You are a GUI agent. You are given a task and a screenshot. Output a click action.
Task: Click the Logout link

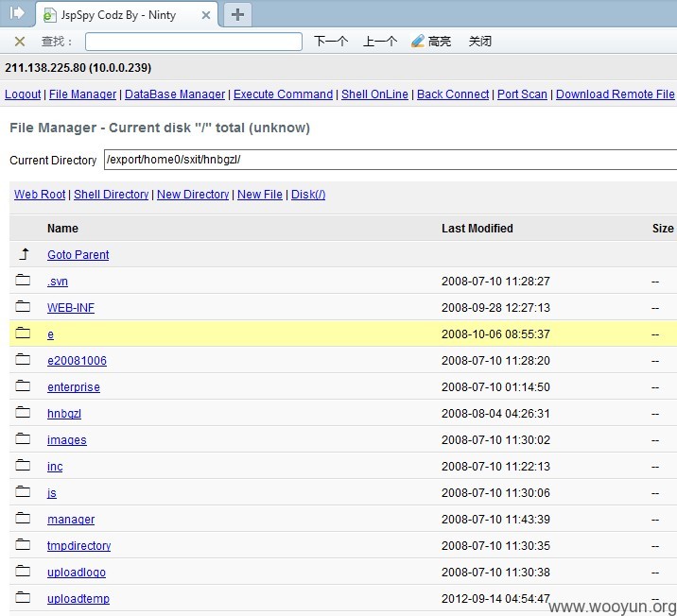23,94
